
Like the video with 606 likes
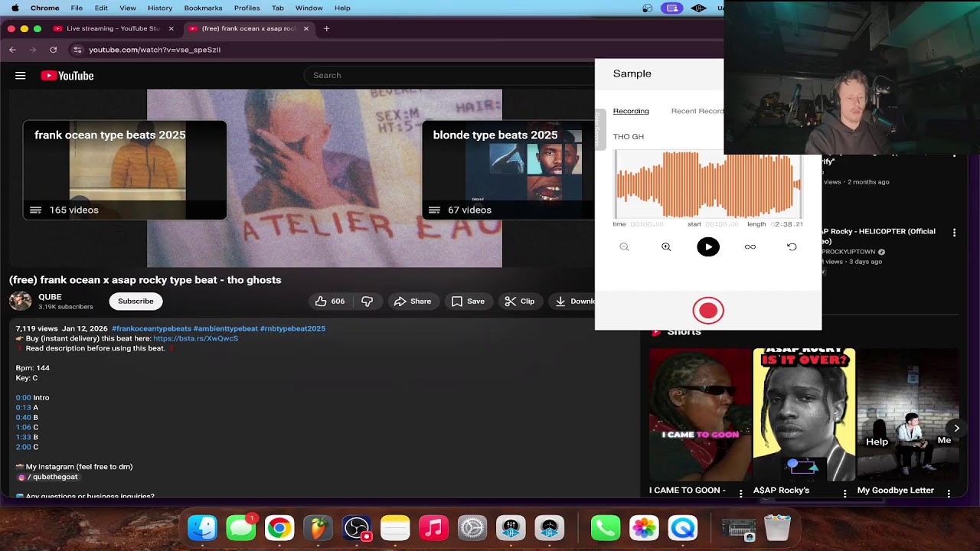click(x=330, y=302)
